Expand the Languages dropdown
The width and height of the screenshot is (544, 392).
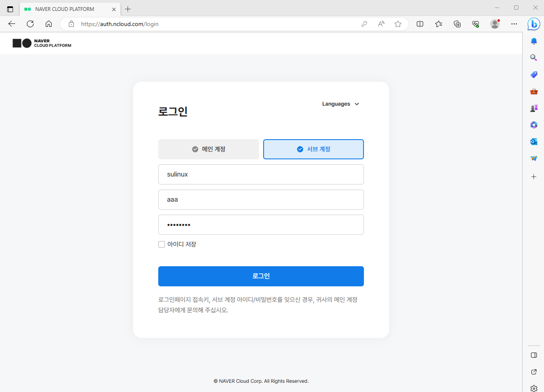(x=340, y=104)
